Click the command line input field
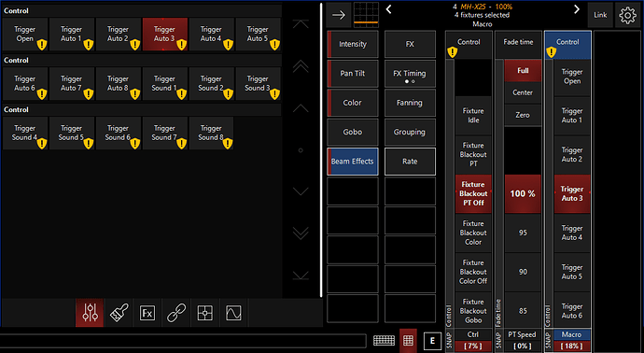This screenshot has height=353, width=644. (183, 341)
